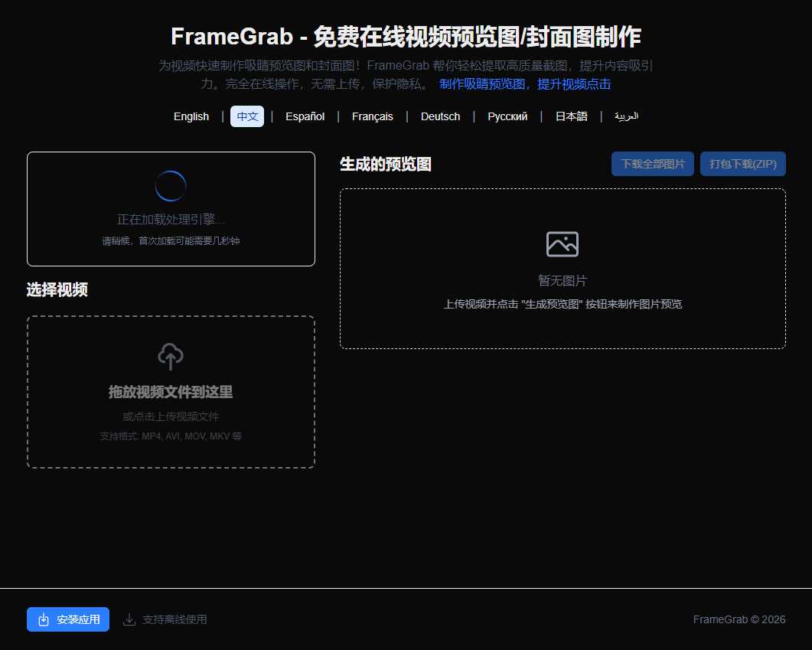
Task: Click 下载全部图片 button
Action: (x=652, y=163)
